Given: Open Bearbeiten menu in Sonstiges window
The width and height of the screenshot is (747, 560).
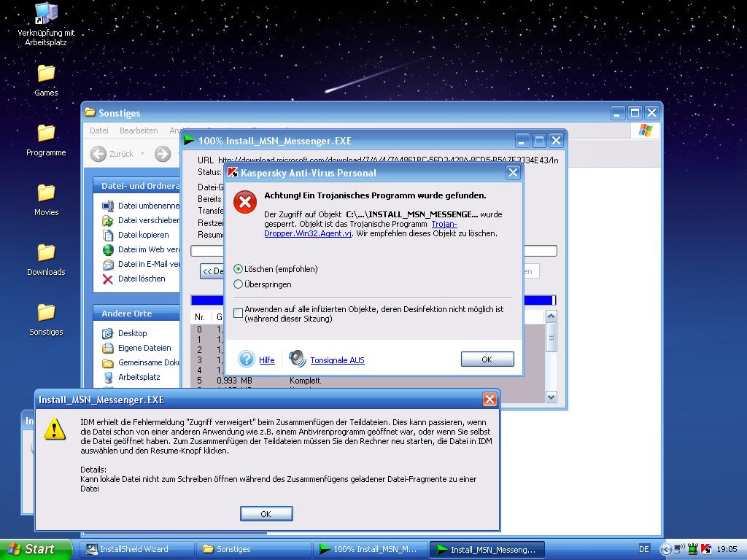Looking at the screenshot, I should [x=139, y=131].
